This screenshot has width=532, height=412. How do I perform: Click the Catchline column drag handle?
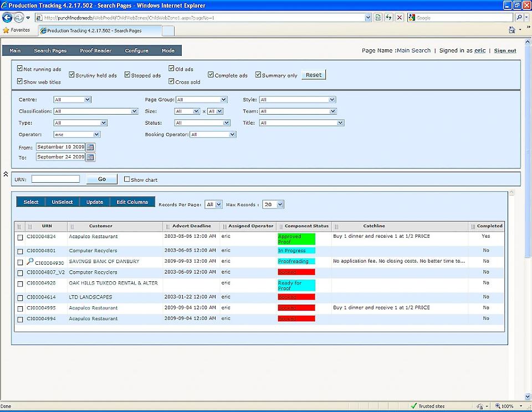[336, 226]
